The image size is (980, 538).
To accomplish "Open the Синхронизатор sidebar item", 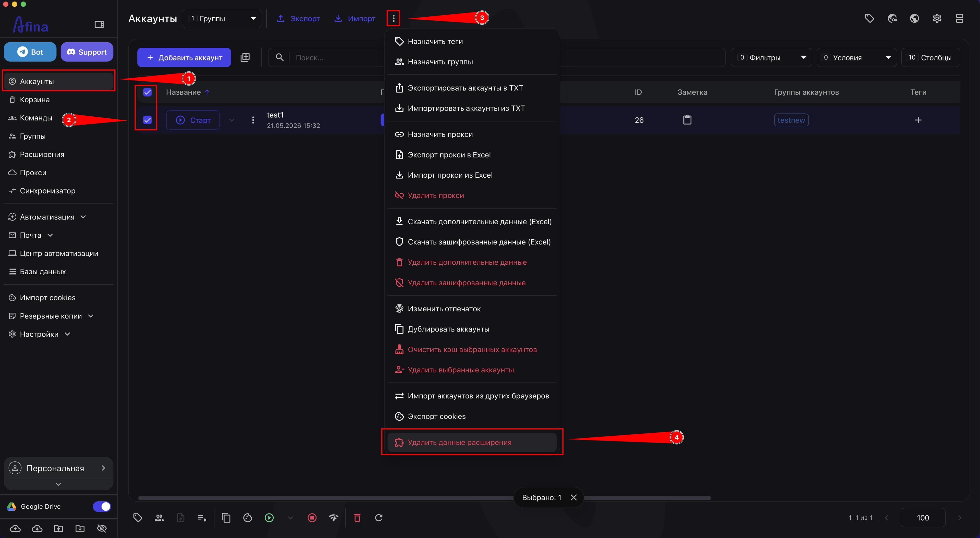I will point(59,191).
